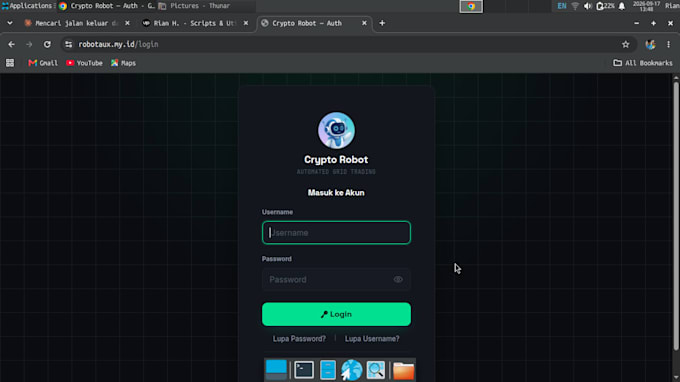Click the Crypto Robot avatar logo
The height and width of the screenshot is (382, 680).
[336, 131]
